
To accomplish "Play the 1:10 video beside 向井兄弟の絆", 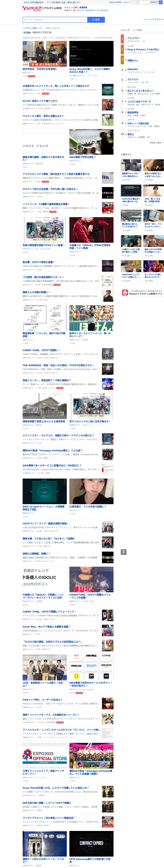I will [108, 806].
